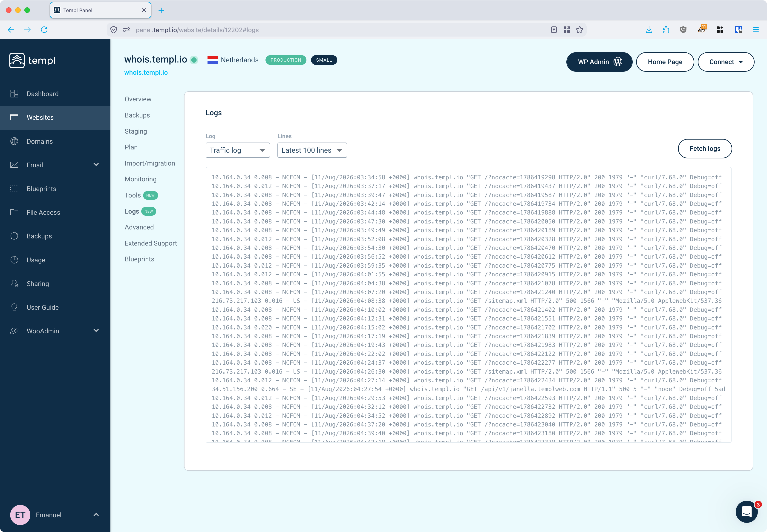
Task: Open Usage pie chart icon
Action: (14, 260)
